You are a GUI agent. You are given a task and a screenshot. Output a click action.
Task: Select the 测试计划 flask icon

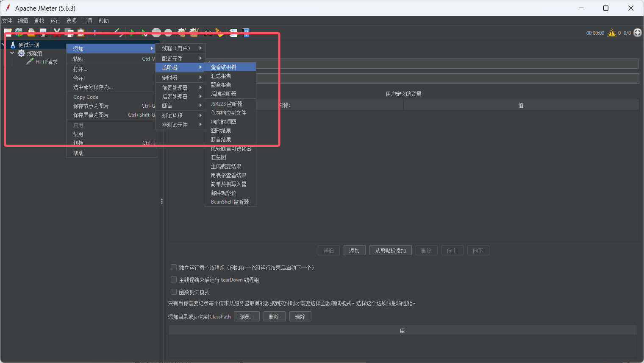pos(13,45)
